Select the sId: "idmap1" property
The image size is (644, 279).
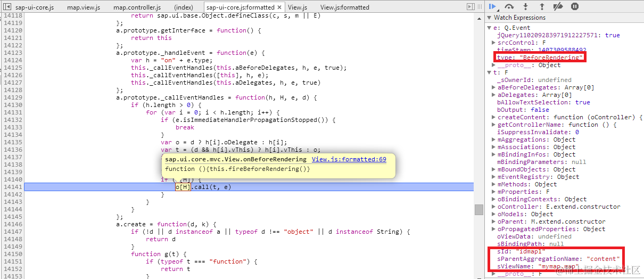click(x=521, y=251)
